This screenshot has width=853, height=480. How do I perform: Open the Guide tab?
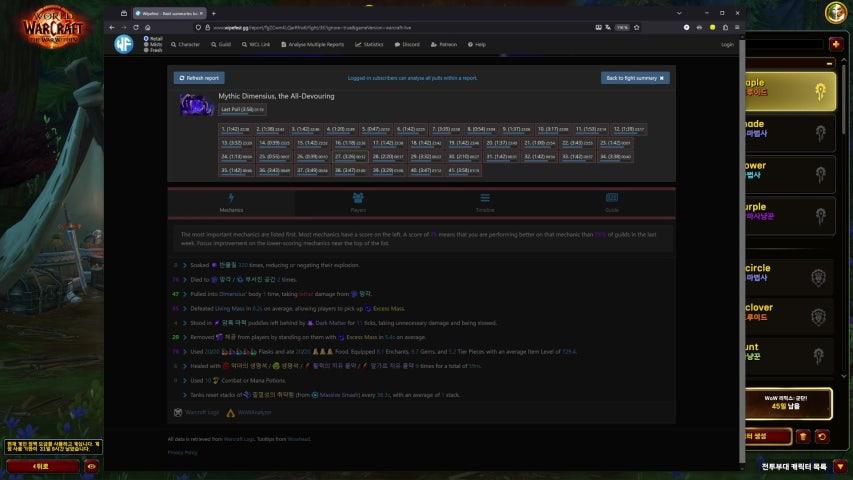(611, 202)
